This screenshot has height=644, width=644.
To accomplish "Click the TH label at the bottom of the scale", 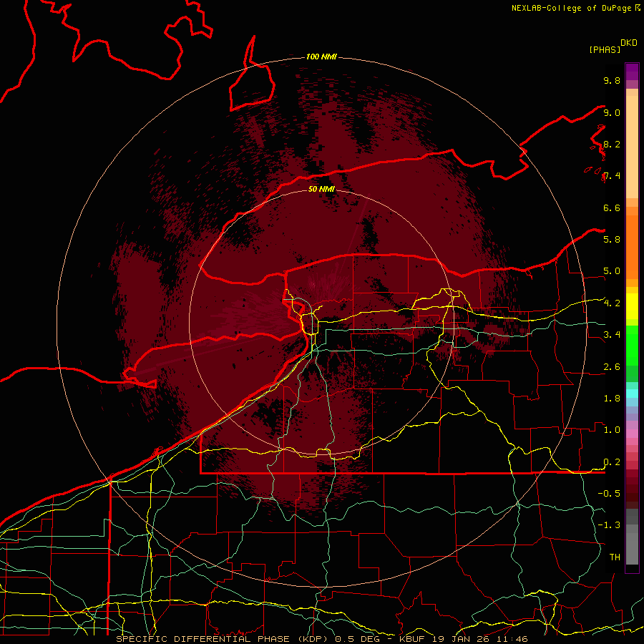I will pos(615,557).
